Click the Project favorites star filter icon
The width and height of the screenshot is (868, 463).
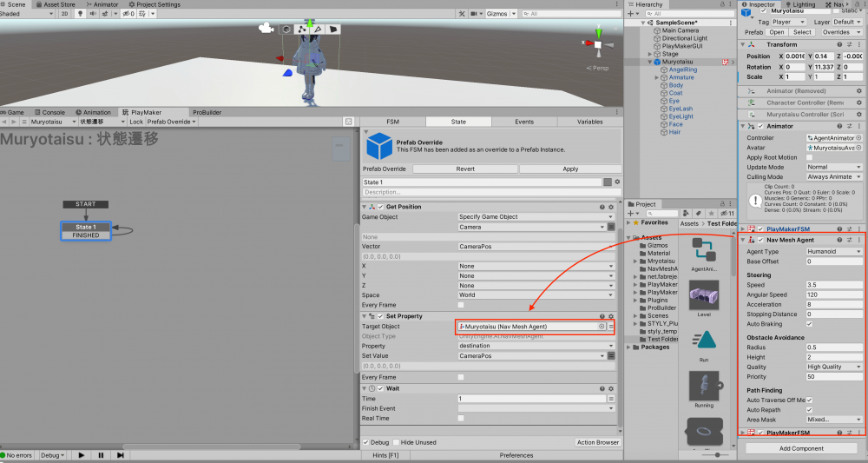click(x=712, y=213)
